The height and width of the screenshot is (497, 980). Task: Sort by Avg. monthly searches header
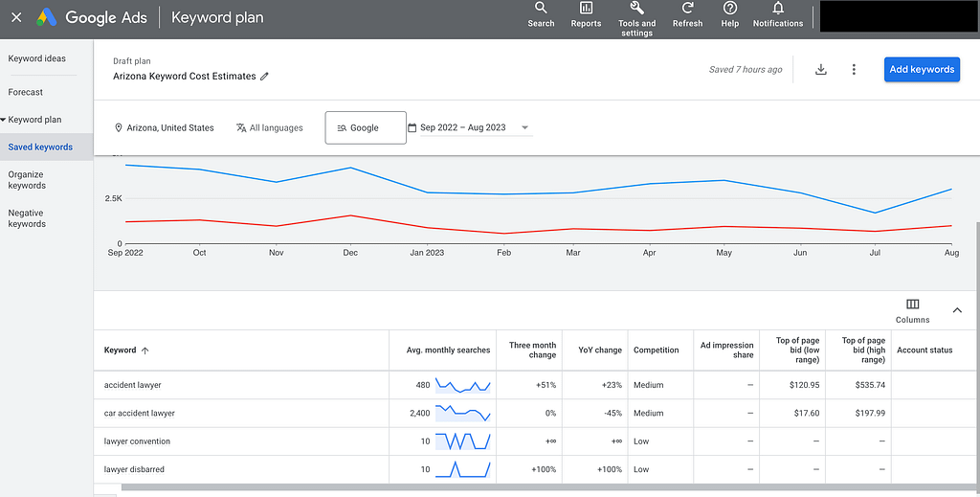click(448, 350)
